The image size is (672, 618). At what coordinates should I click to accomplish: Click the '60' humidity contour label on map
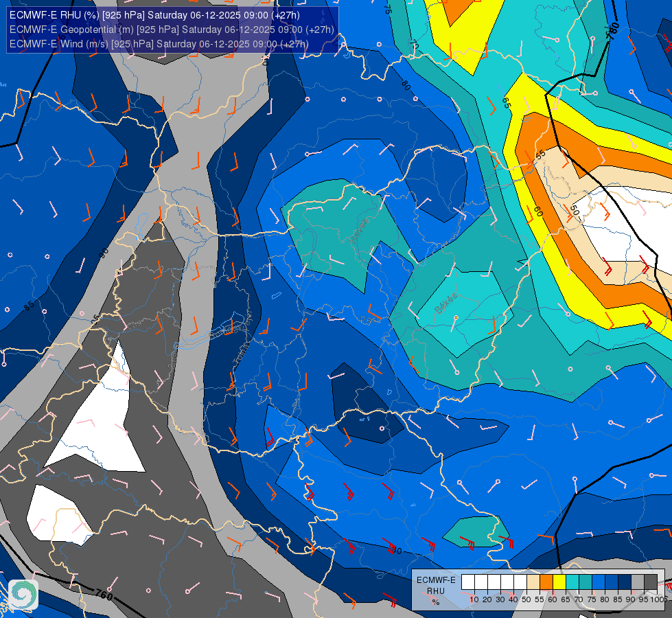pyautogui.click(x=539, y=211)
